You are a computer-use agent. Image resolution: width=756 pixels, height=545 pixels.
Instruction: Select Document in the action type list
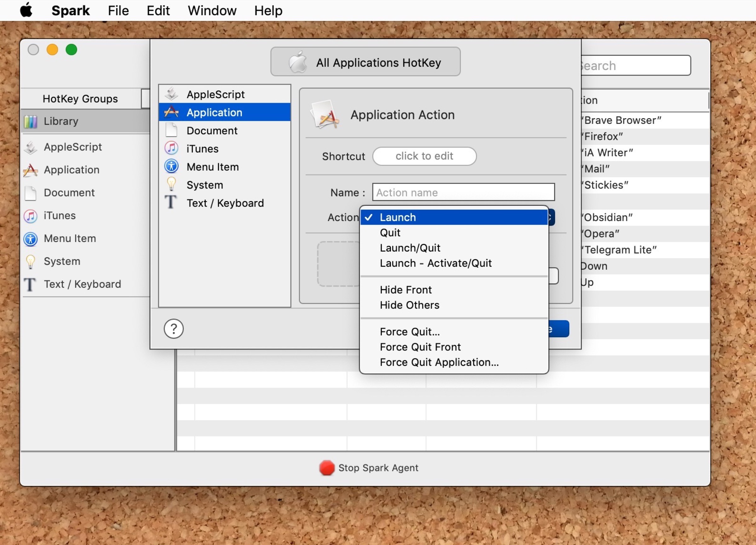coord(212,130)
